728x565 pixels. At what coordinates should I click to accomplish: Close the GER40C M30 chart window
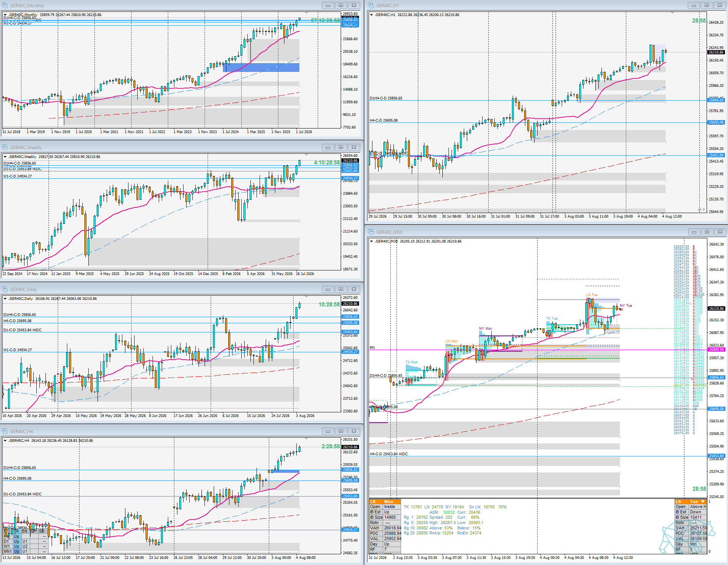[720, 232]
